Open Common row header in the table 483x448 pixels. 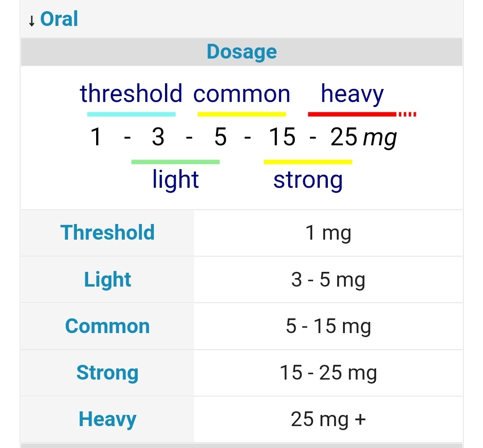click(x=107, y=326)
